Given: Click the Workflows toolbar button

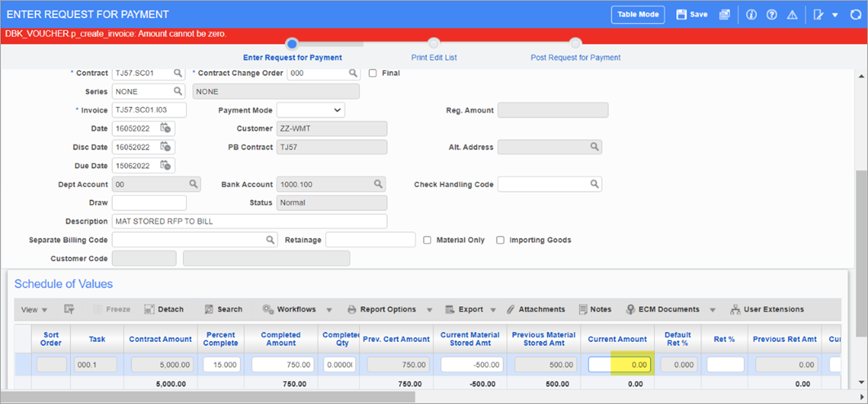Looking at the screenshot, I should coord(290,309).
